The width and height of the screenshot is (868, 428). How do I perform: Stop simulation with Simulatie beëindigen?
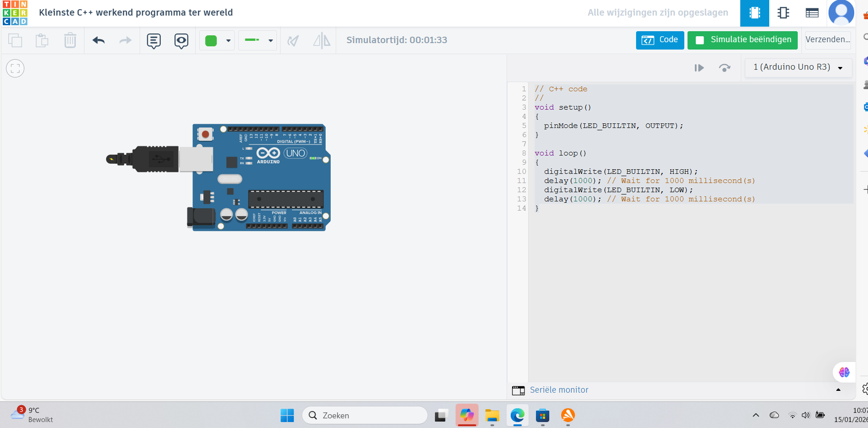click(743, 40)
